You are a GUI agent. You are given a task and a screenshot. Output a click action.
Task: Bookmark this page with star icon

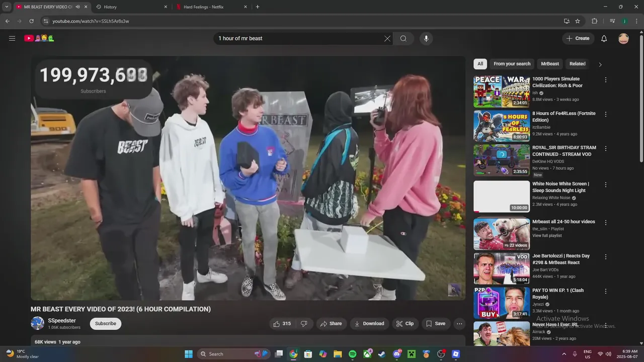click(x=578, y=21)
